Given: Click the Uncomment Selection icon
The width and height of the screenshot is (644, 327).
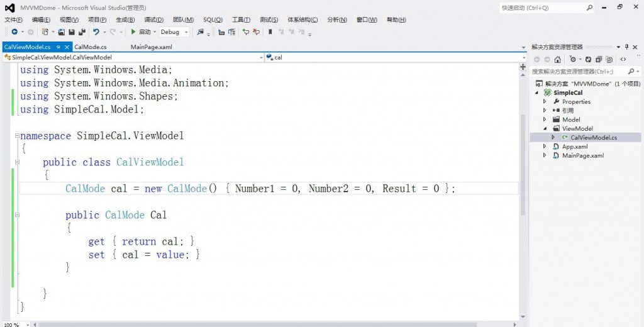Looking at the screenshot, I should pyautogui.click(x=257, y=31).
